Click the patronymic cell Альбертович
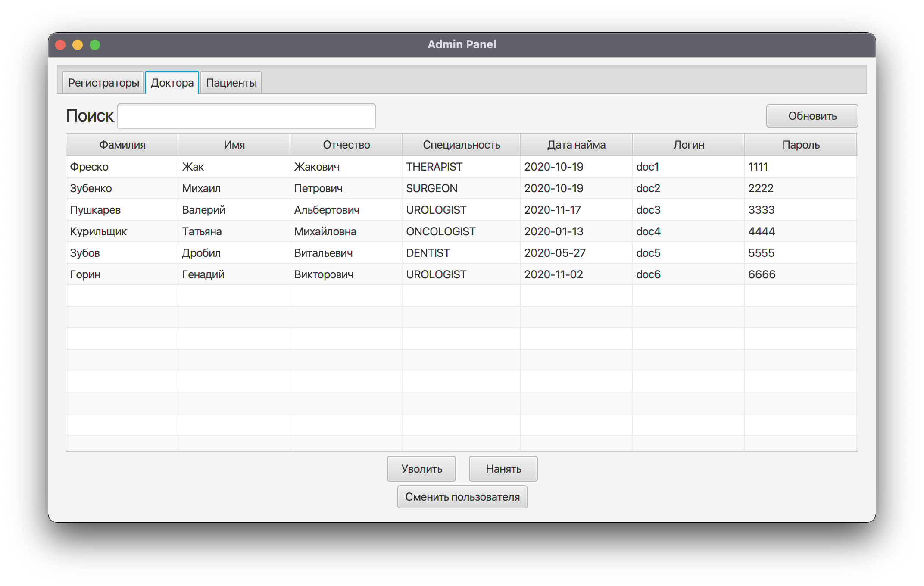924x586 pixels. (346, 210)
